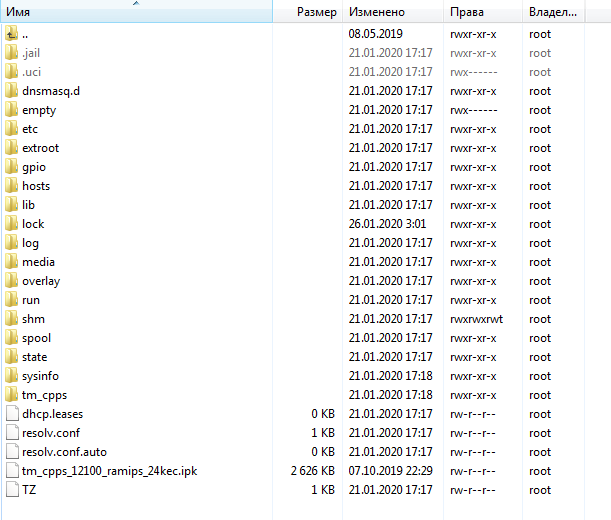Click the dnsmasq.d folder icon
This screenshot has height=520, width=611.
tap(11, 91)
